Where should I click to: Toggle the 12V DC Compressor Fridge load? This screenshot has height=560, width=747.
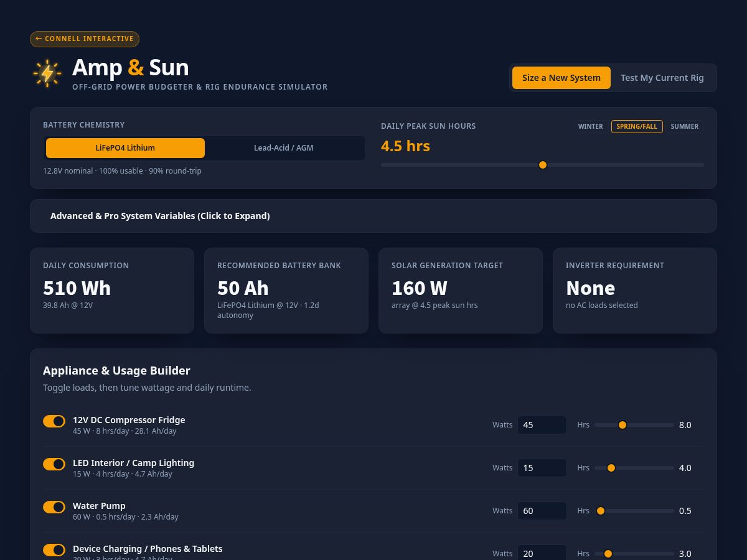point(54,421)
